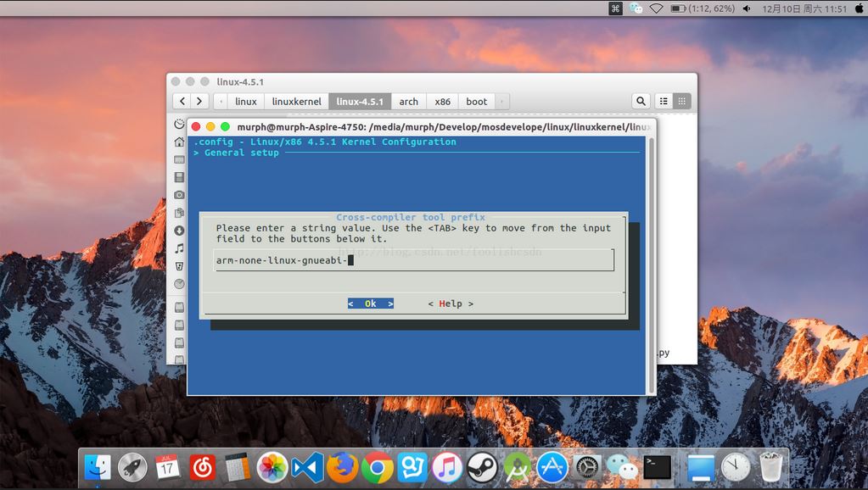The height and width of the screenshot is (490, 868).
Task: Open Photos from the dock
Action: coord(272,468)
